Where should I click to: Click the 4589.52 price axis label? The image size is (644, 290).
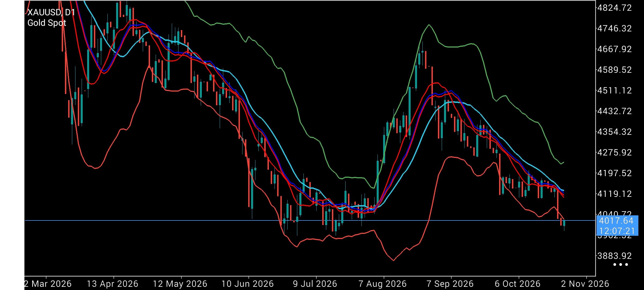pyautogui.click(x=614, y=70)
